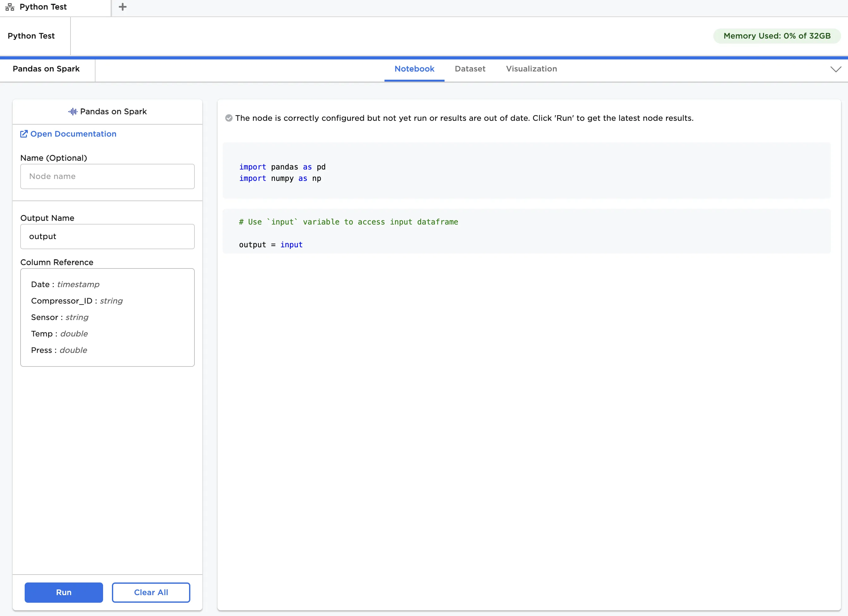Focus the Node name input field
Viewport: 848px width, 616px height.
click(x=107, y=176)
